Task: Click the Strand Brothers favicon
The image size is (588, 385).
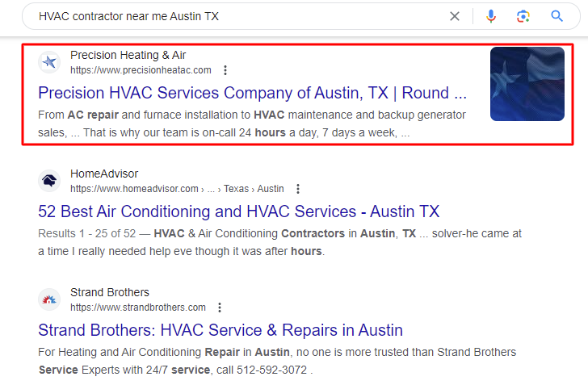Action: [49, 299]
